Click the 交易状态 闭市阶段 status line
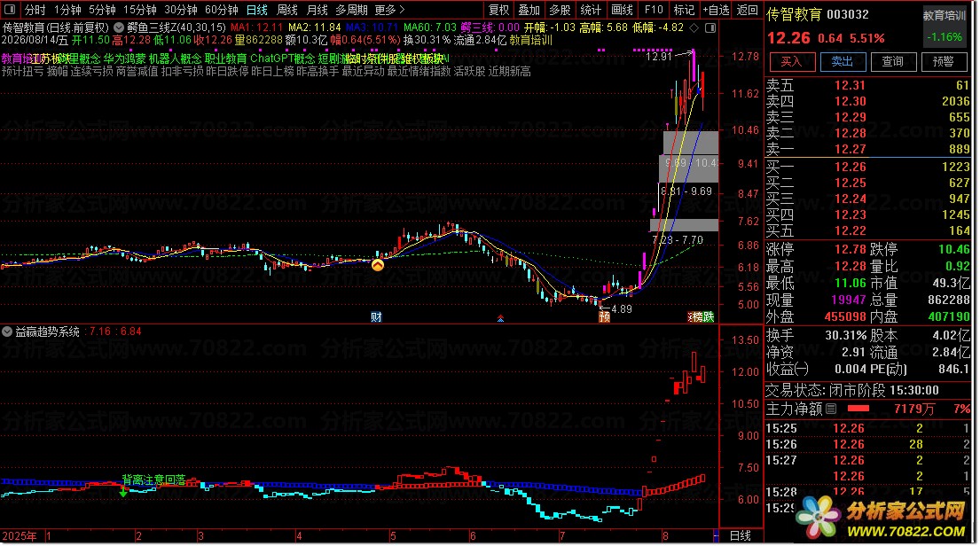Image resolution: width=980 pixels, height=546 pixels. coord(852,391)
